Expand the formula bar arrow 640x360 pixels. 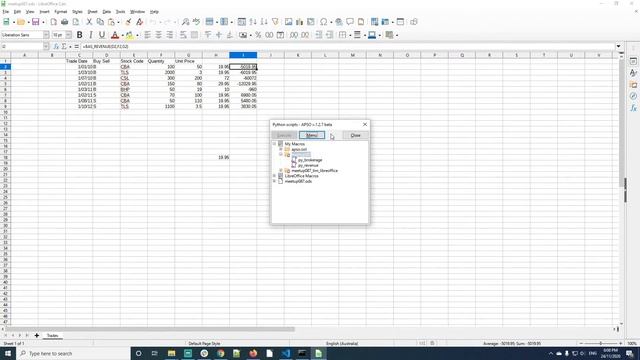(x=618, y=47)
